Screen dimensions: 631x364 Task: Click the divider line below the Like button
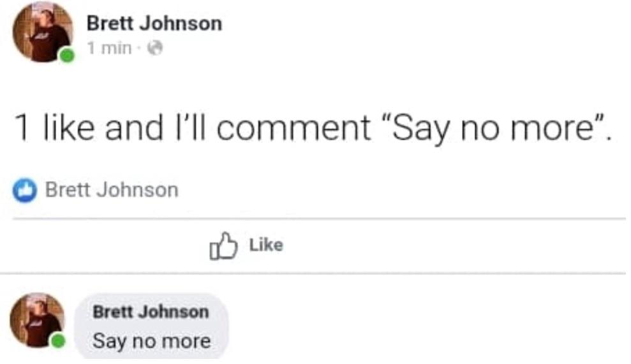click(x=319, y=274)
